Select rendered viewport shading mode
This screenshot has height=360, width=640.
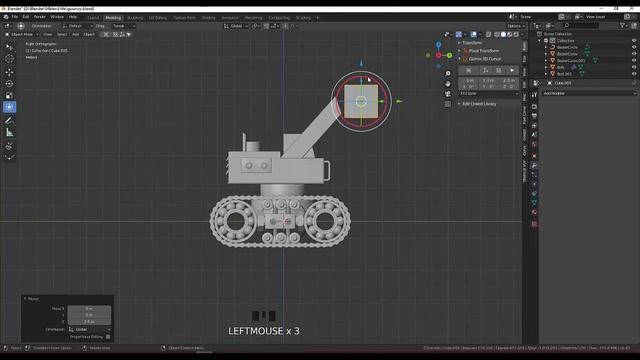pos(516,35)
